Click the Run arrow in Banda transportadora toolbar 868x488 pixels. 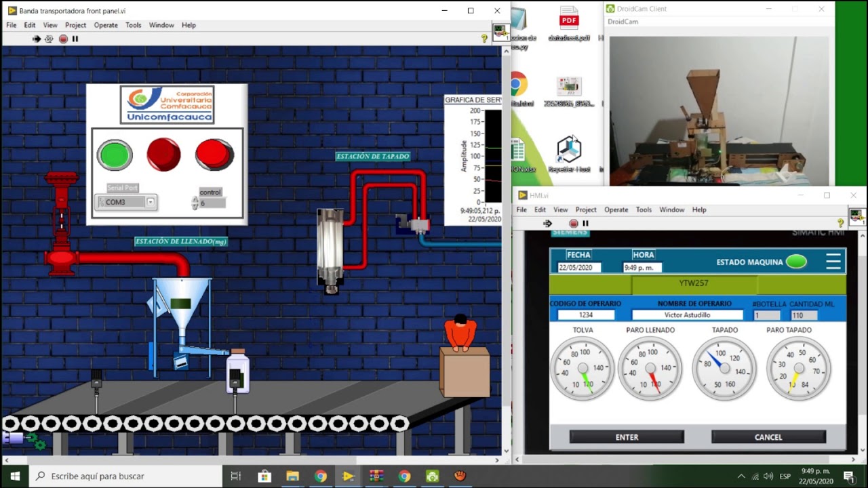click(x=37, y=39)
